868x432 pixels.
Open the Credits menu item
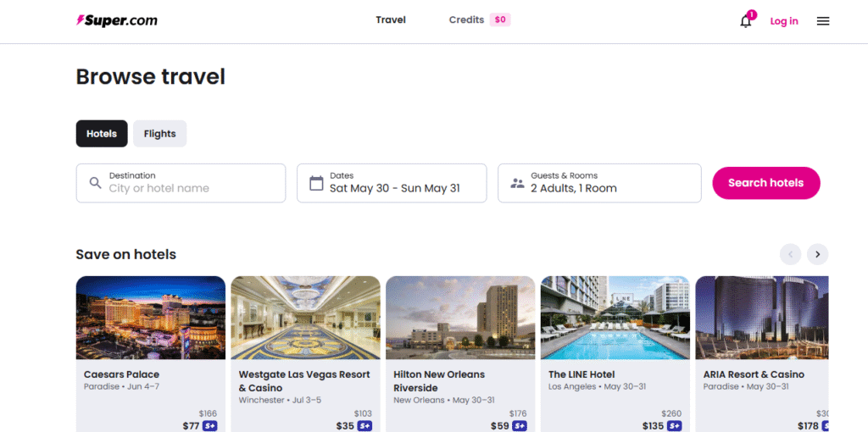[x=467, y=20]
